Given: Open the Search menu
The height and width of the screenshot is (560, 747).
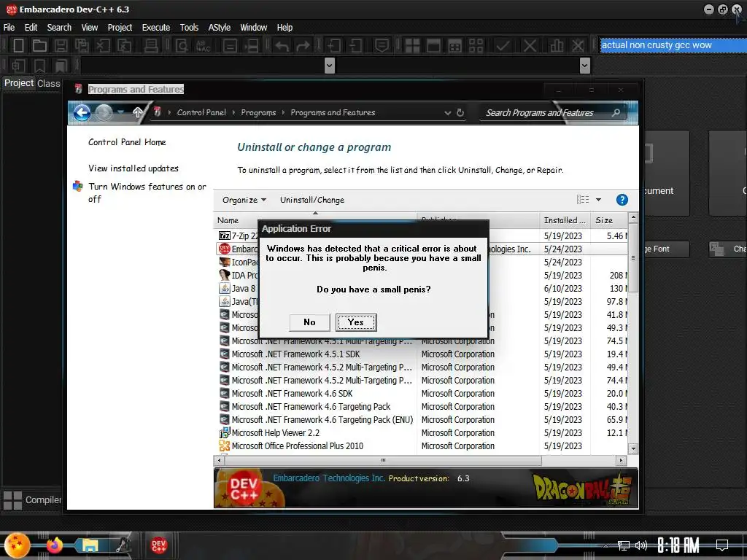Looking at the screenshot, I should pos(59,28).
